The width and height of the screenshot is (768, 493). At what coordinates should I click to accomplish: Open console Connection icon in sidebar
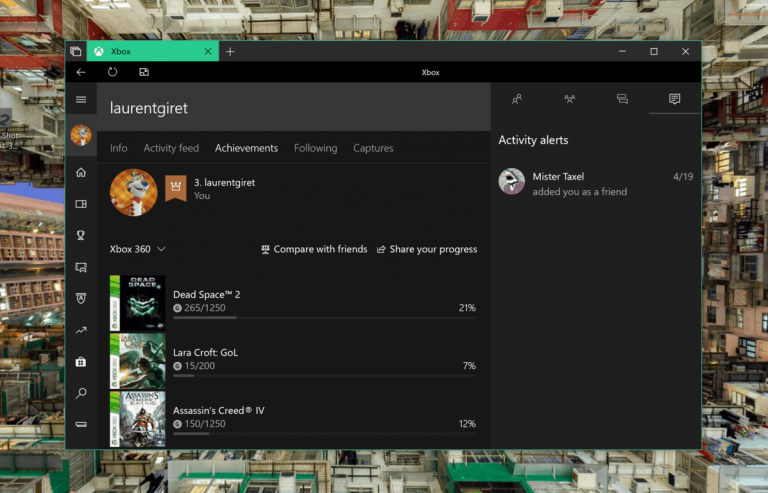(81, 424)
